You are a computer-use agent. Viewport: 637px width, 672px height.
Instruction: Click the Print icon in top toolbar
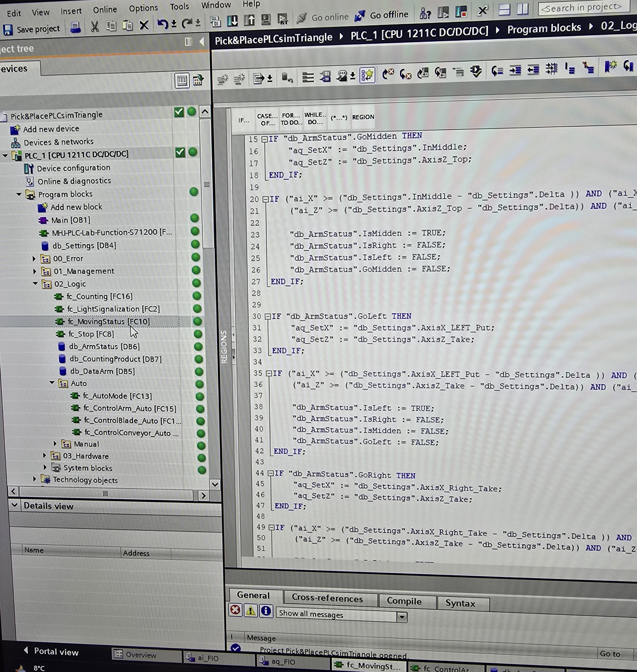75,27
